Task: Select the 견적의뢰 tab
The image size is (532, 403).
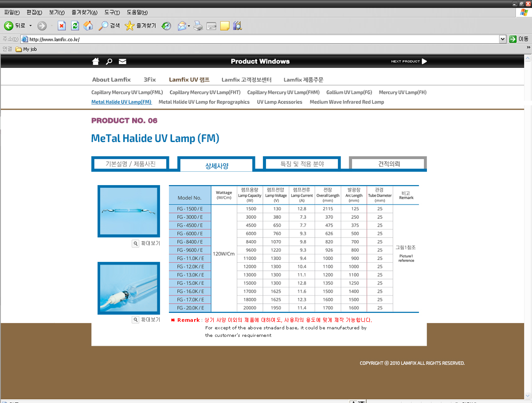Action: 388,164
